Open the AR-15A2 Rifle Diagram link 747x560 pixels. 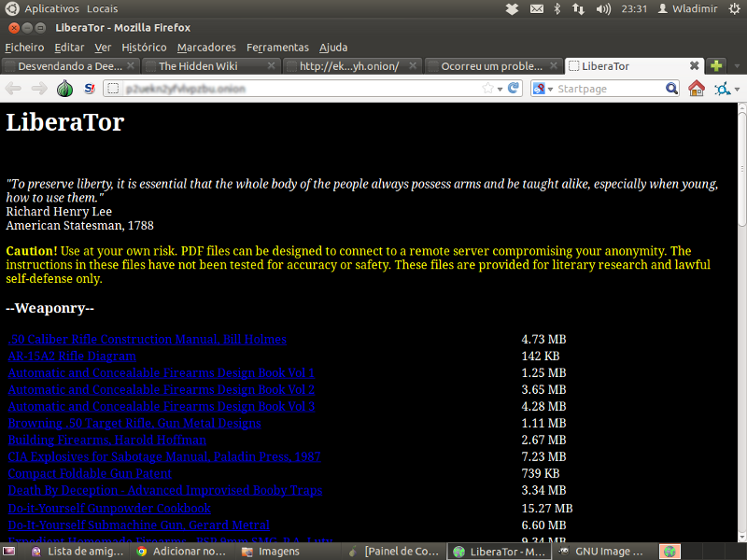click(72, 357)
